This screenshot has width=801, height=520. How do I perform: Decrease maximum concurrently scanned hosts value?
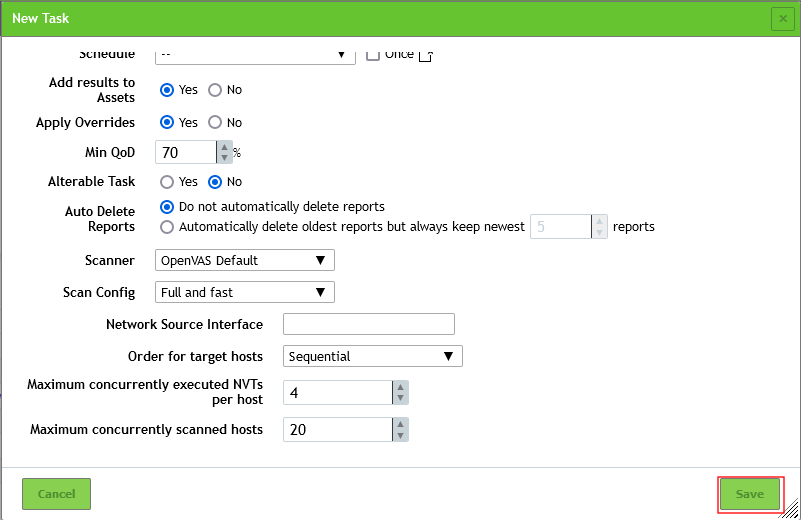[400, 435]
